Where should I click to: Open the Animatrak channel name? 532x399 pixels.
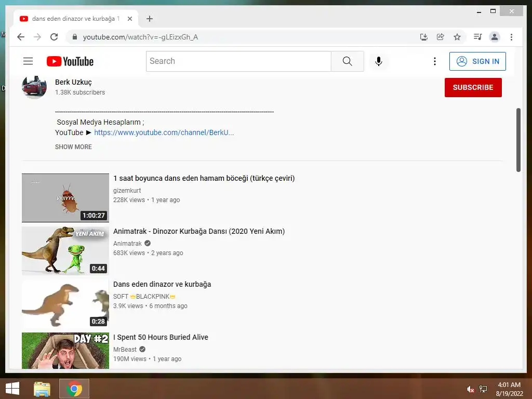128,244
